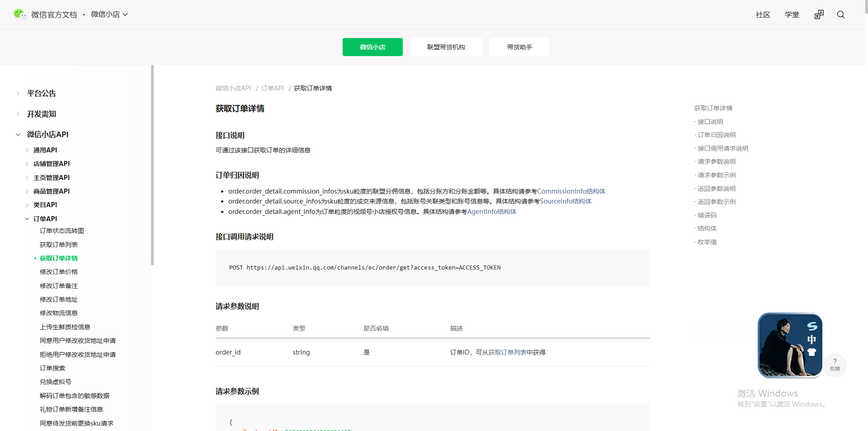Open the 微信小店 product dropdown

coord(109,14)
